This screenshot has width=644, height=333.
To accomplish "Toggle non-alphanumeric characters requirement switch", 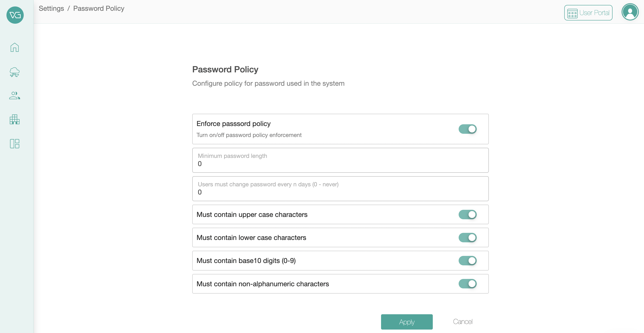I will pos(467,284).
